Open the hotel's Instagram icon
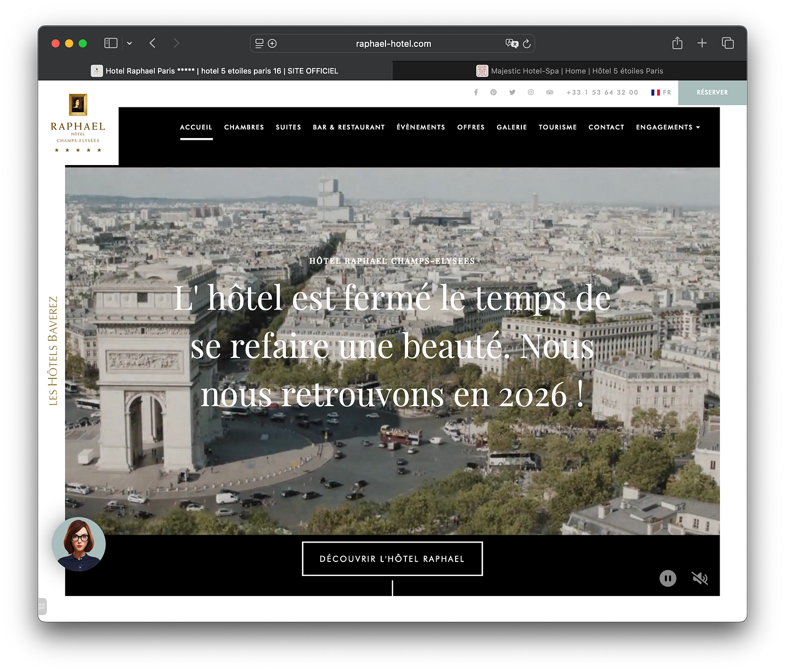This screenshot has height=672, width=785. [531, 92]
